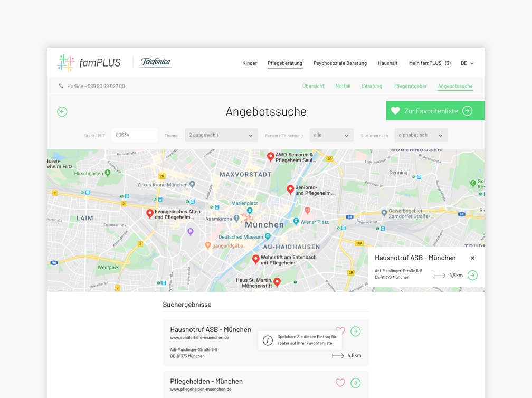
Task: Open the Themen dropdown showing 2 ausgewählt
Action: (x=221, y=135)
